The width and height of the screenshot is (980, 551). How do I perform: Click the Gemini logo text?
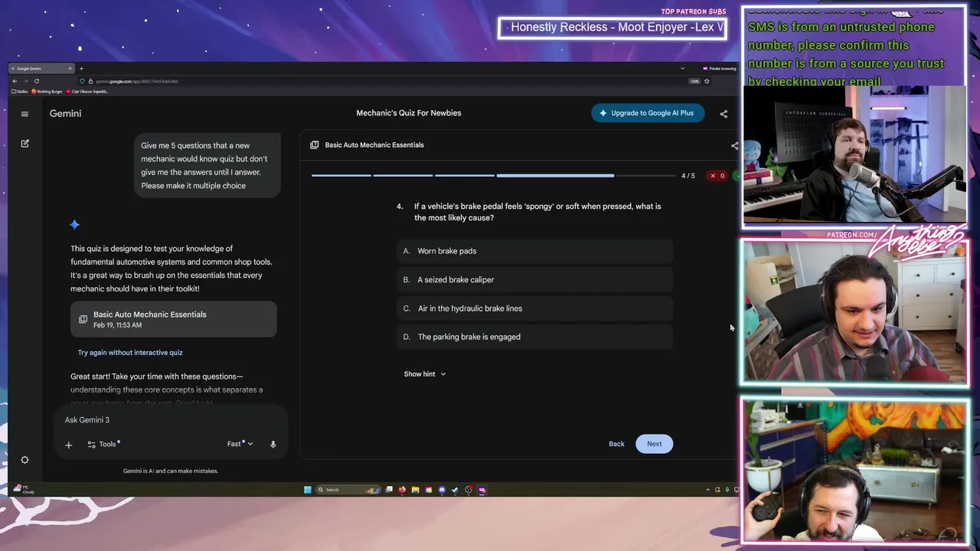(65, 113)
